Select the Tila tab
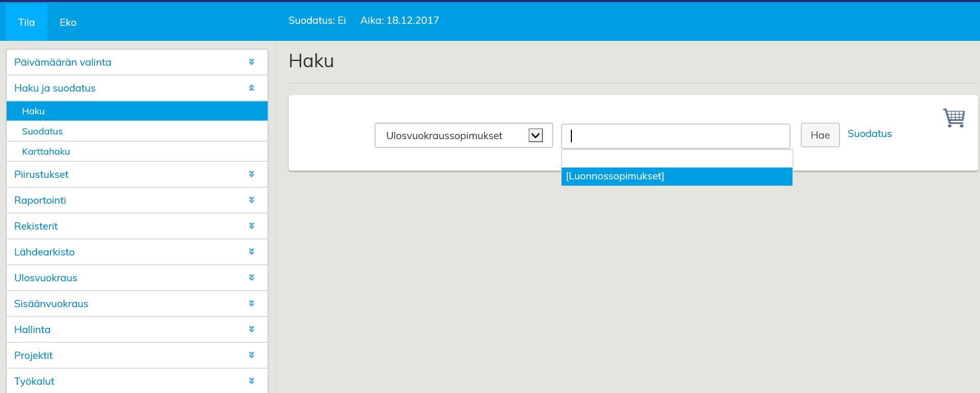980x393 pixels. (x=26, y=22)
